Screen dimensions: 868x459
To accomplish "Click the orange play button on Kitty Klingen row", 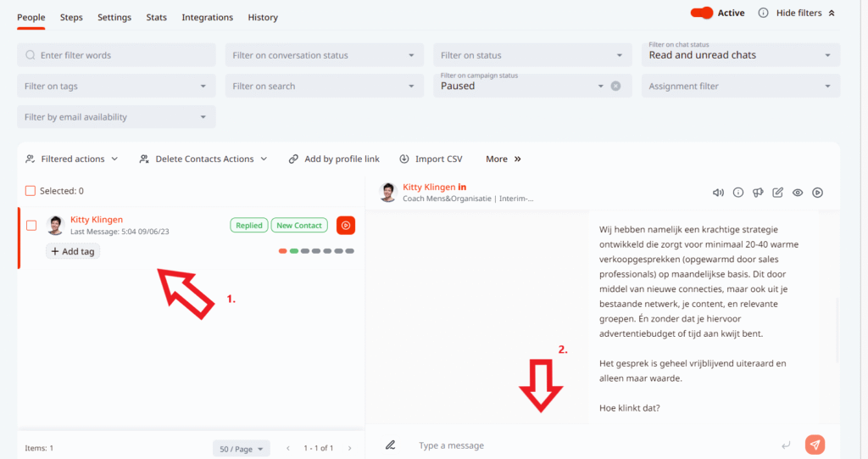I will [x=346, y=225].
